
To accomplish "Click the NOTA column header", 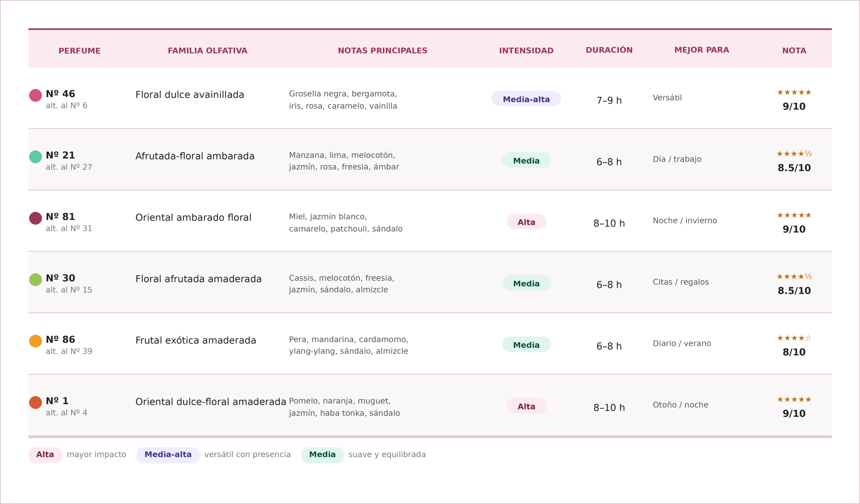I will click(794, 51).
